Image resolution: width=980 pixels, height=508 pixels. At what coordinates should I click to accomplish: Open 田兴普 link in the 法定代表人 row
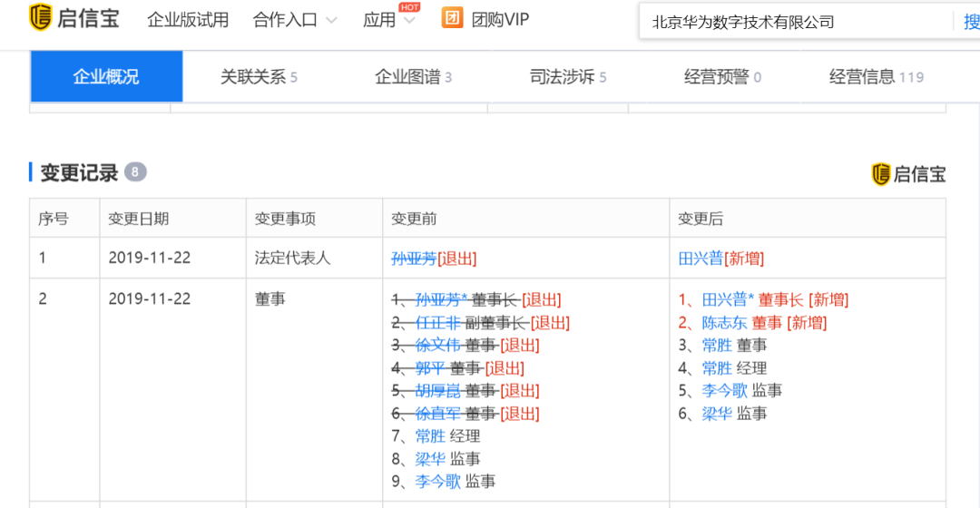(x=700, y=258)
